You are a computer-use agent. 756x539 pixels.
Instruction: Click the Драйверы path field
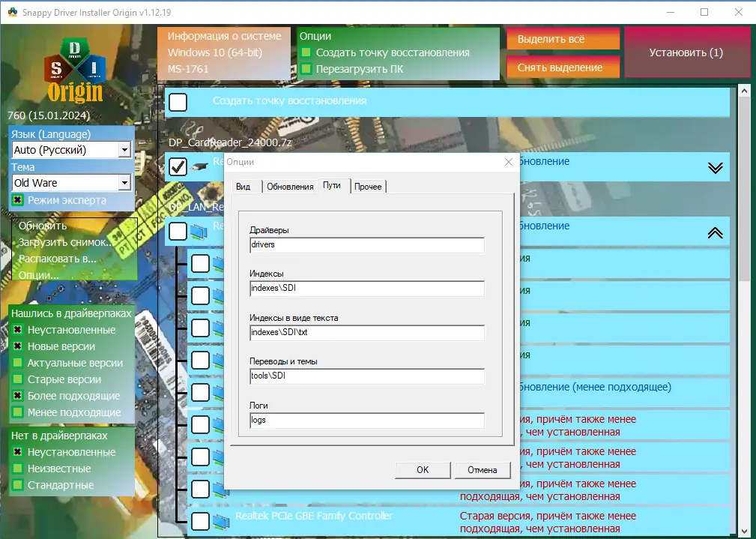[367, 244]
